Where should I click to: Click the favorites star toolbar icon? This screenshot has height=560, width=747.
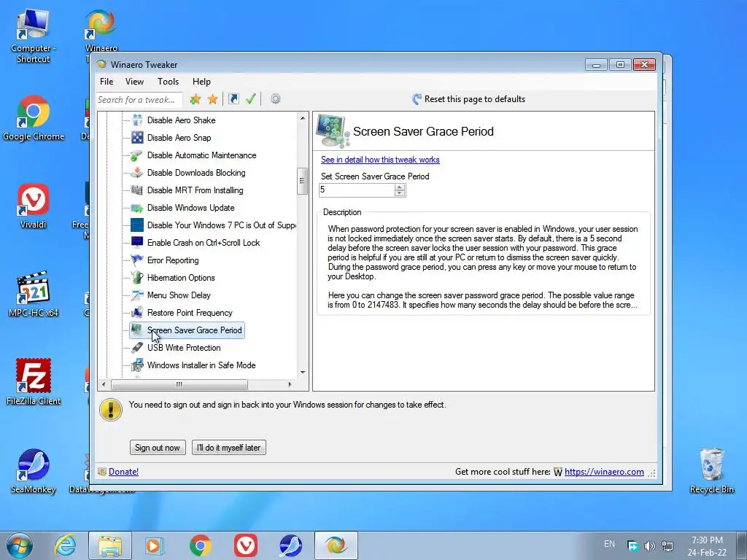click(x=212, y=99)
